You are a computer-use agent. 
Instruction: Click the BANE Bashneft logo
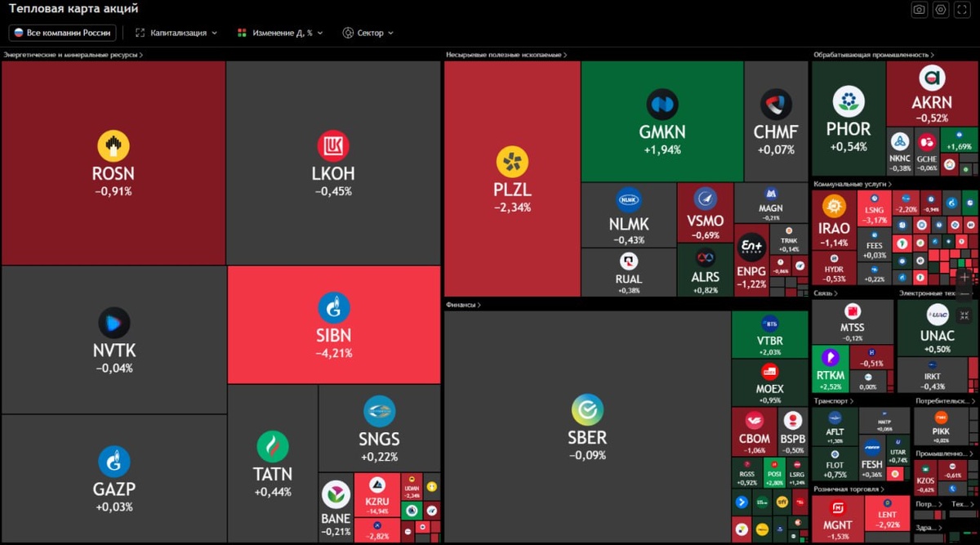coord(336,495)
